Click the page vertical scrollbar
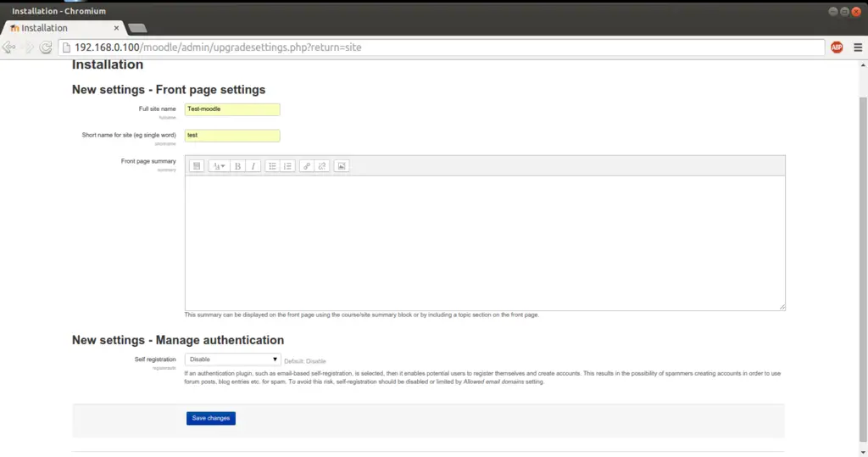The width and height of the screenshot is (868, 457). [863, 270]
